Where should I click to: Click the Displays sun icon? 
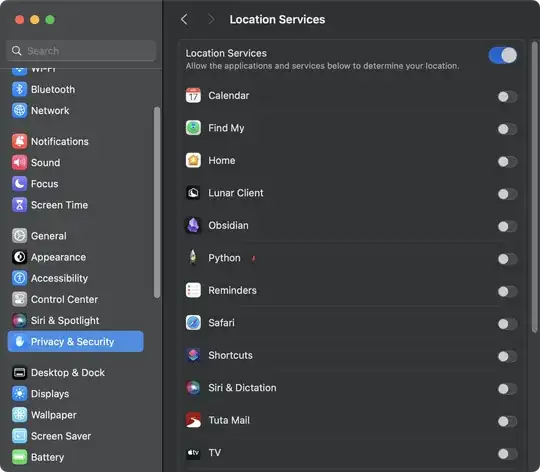pos(19,394)
